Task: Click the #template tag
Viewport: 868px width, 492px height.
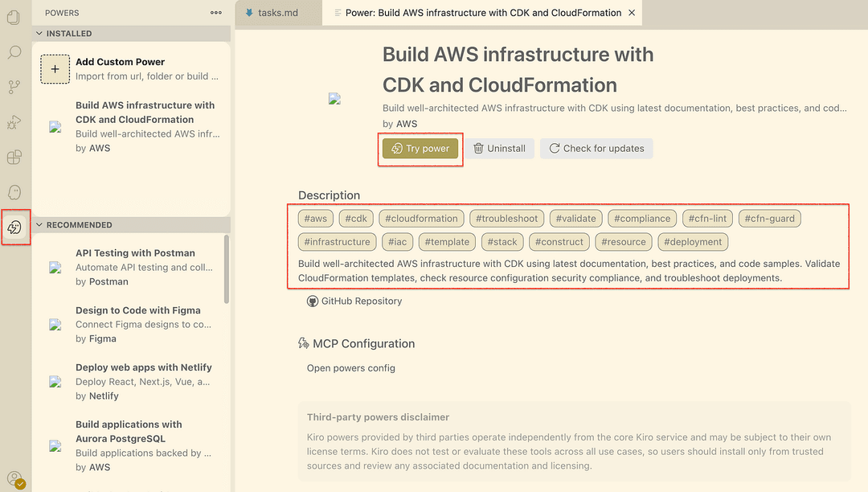Action: pyautogui.click(x=447, y=242)
